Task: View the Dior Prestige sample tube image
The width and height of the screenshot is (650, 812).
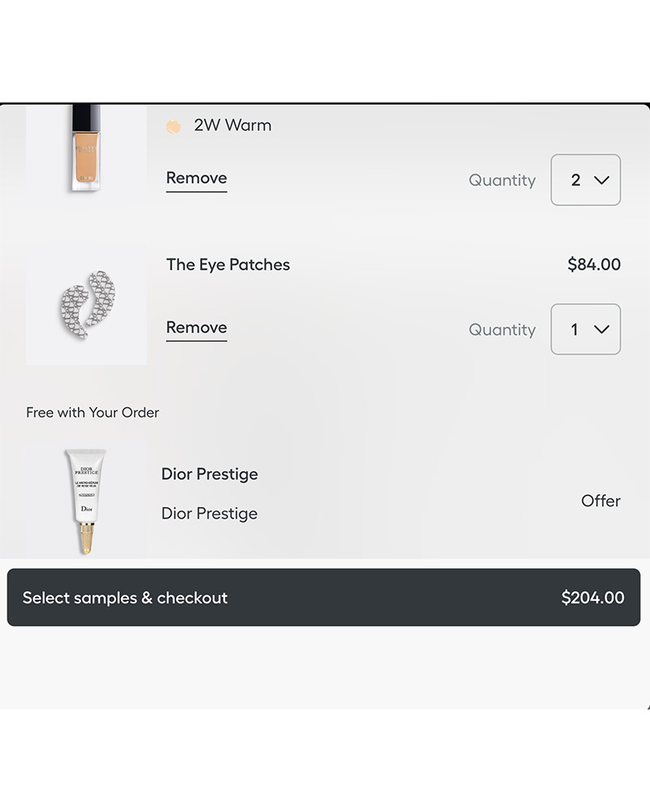Action: (85, 501)
